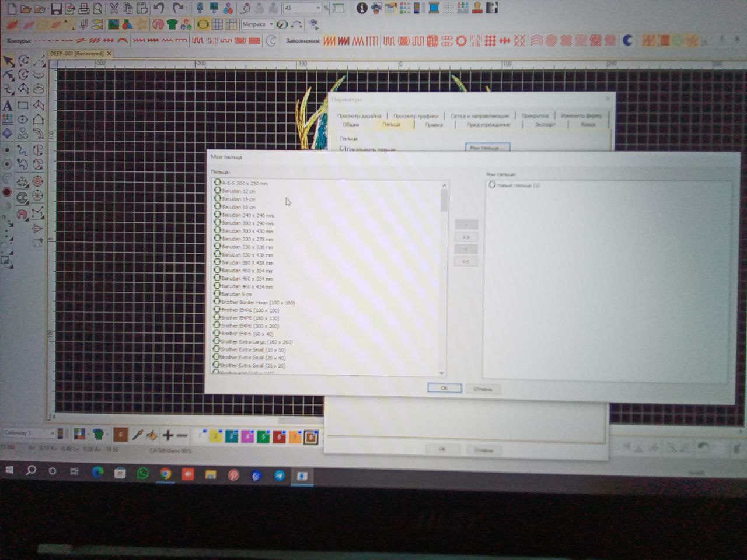
Task: Click the arrow Select Object tool
Action: point(8,61)
